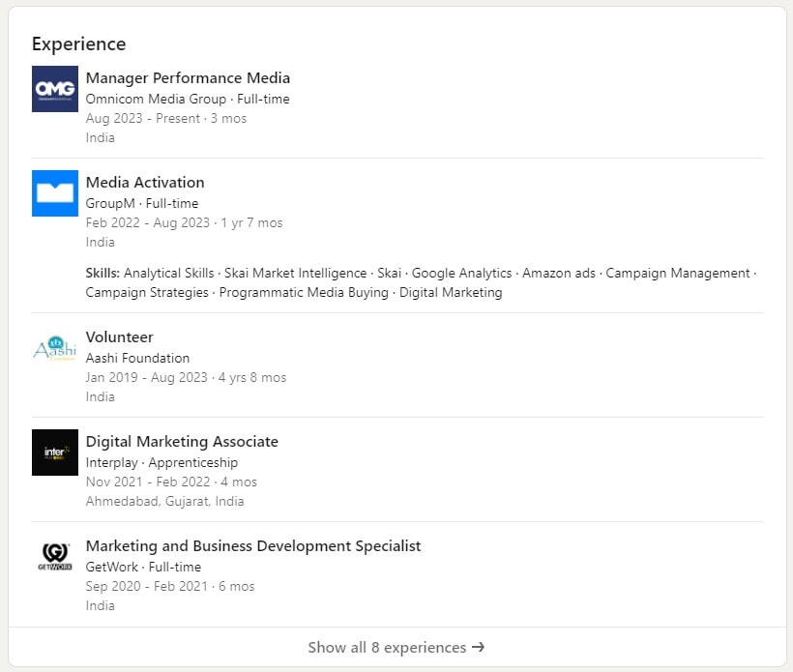Click Omnicom Media Group · Full-time text
Screen dimensions: 793x672
click(188, 99)
